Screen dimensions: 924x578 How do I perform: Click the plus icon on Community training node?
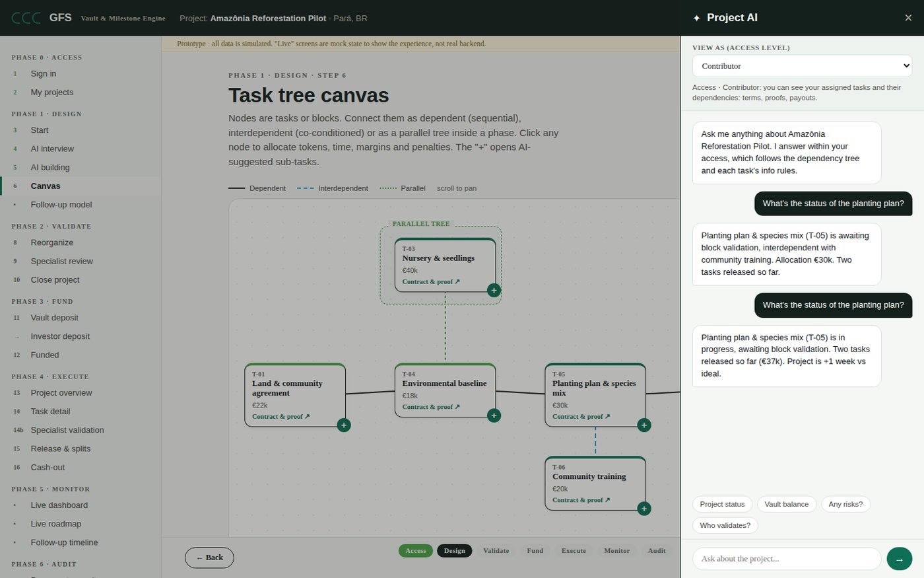(644, 509)
